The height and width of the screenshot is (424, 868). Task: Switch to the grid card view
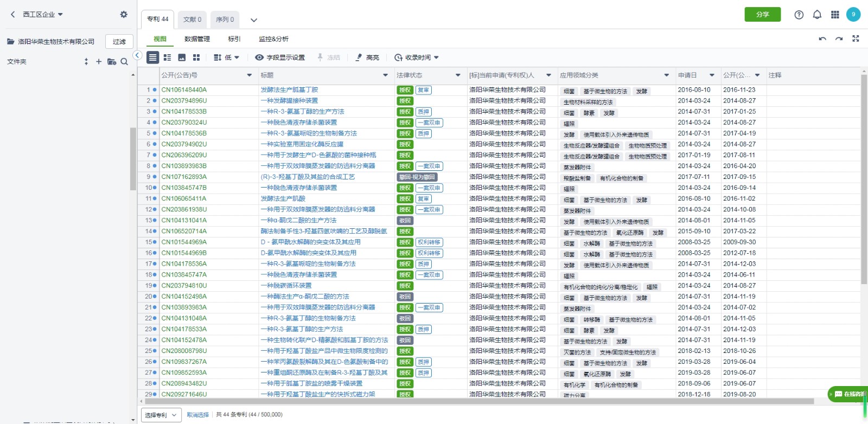pyautogui.click(x=196, y=57)
